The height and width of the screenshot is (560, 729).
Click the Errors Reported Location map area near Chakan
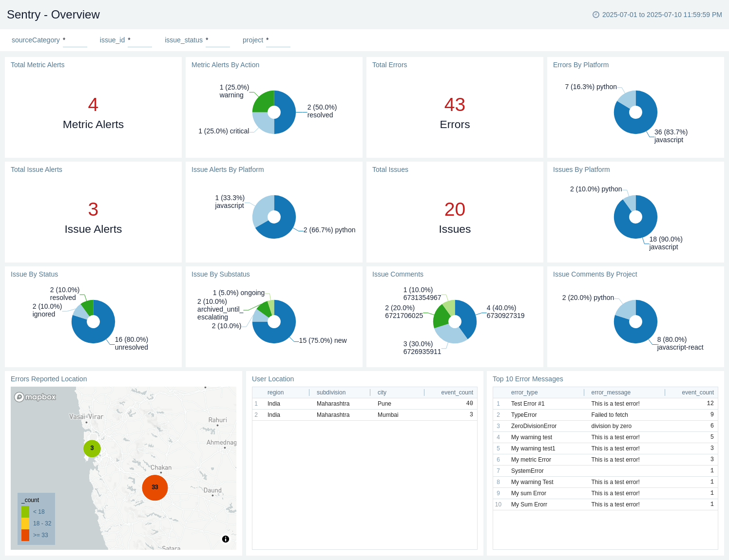(x=161, y=468)
